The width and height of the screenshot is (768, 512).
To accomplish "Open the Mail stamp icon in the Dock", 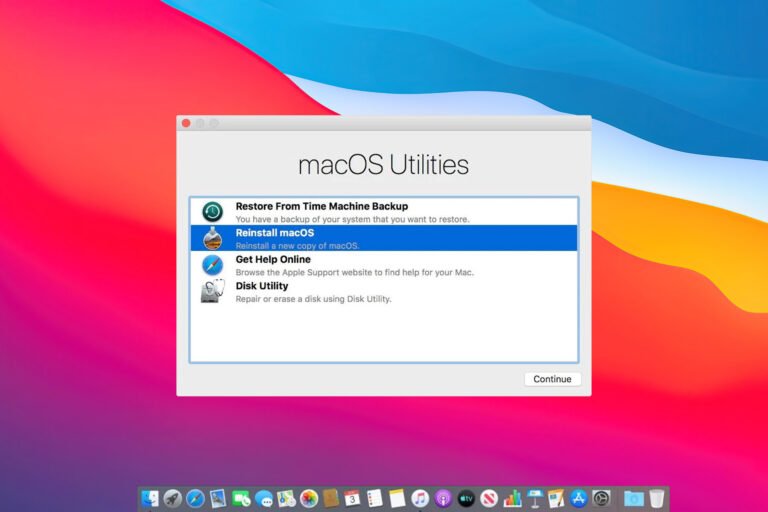I will pos(217,499).
